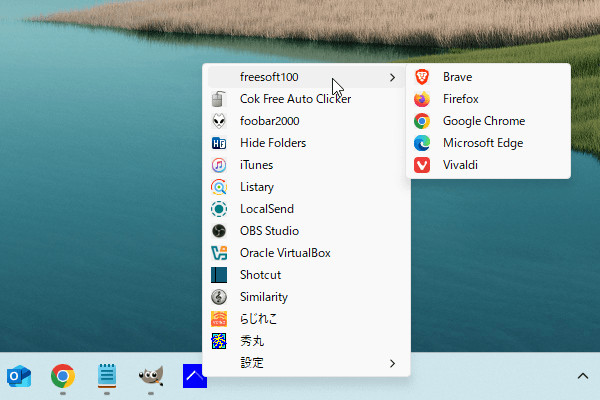
Task: Choose Brave in the browser submenu
Action: pyautogui.click(x=488, y=77)
